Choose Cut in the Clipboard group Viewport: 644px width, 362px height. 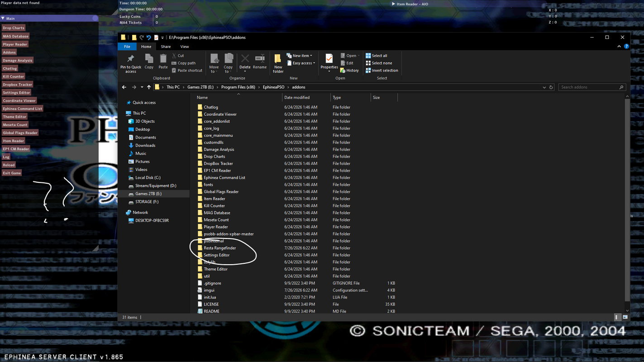click(x=178, y=56)
